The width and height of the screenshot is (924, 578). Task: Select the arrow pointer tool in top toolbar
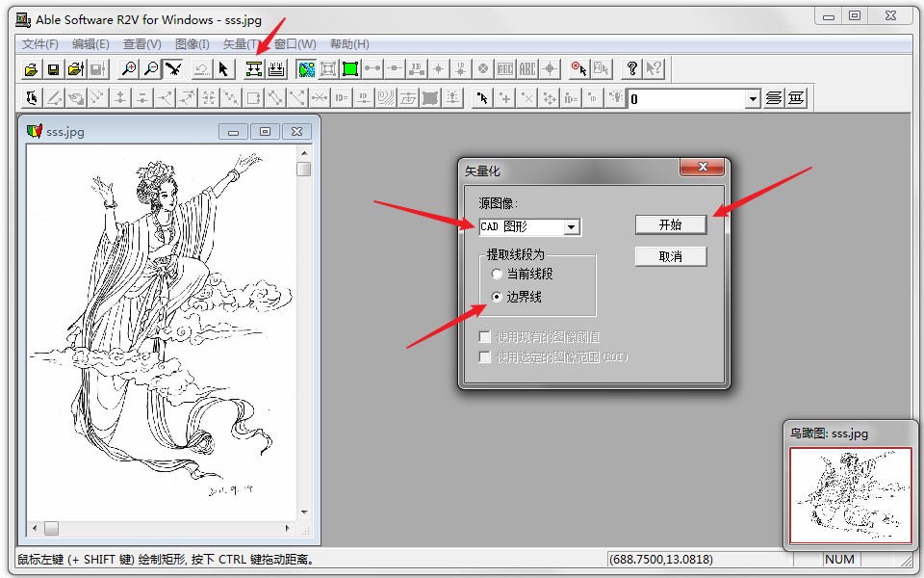click(223, 69)
